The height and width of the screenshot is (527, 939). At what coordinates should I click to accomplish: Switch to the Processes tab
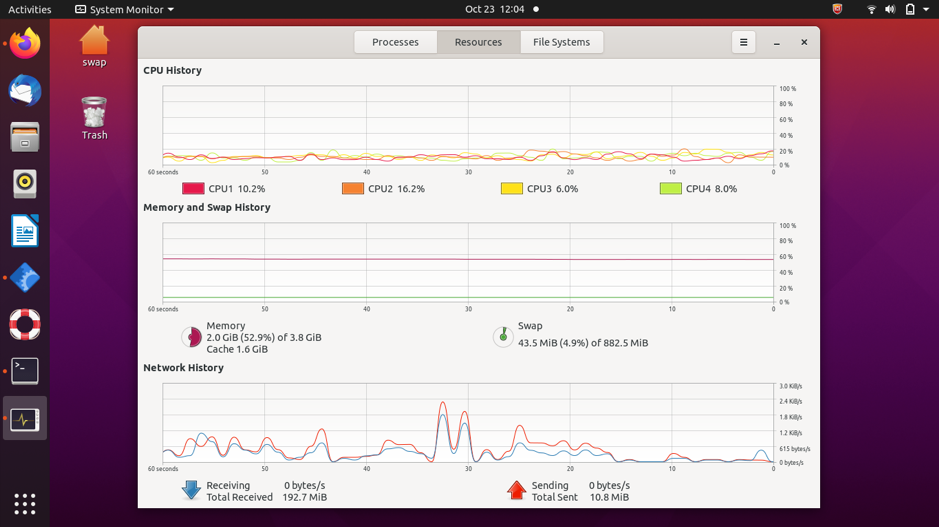pyautogui.click(x=395, y=42)
